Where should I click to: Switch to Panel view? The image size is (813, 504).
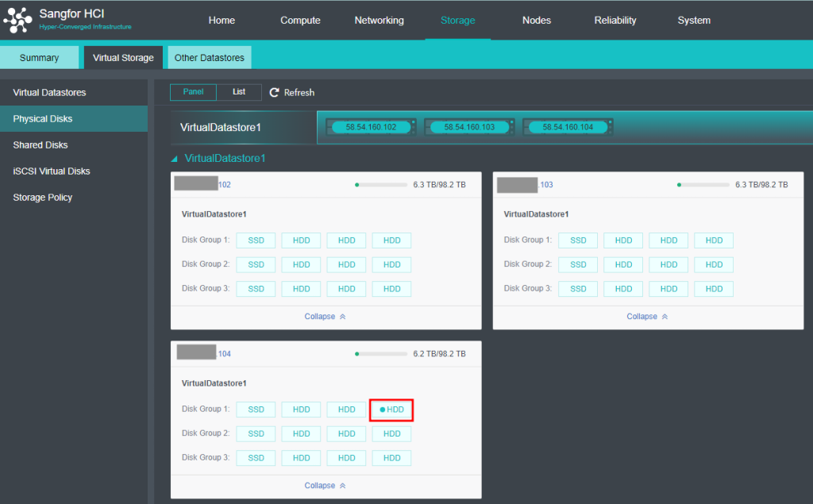click(194, 92)
